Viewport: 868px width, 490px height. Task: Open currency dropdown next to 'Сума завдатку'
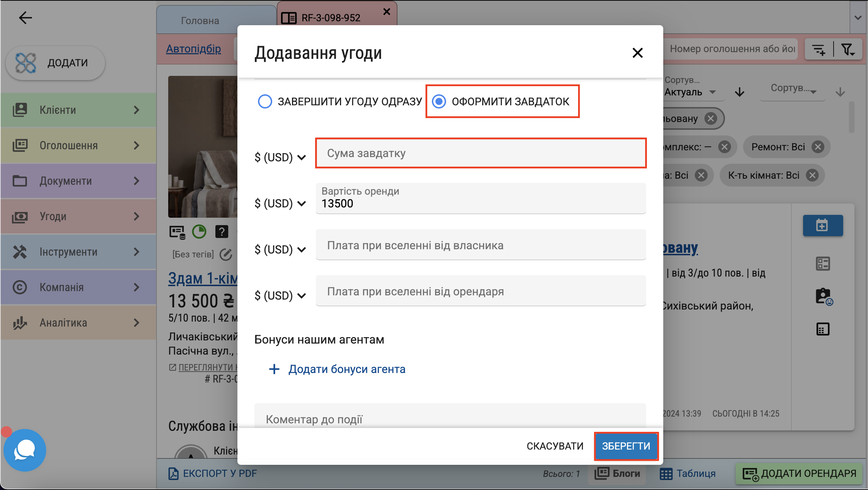coord(280,157)
